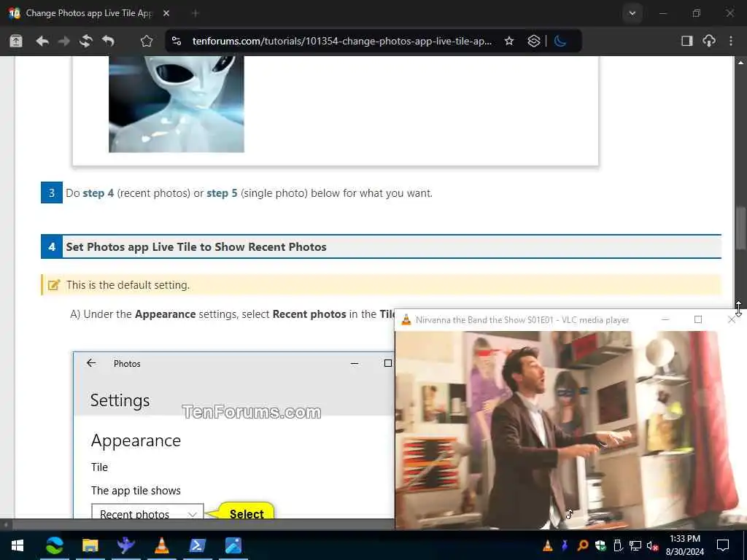Screen dimensions: 747x560
Task: Open PowerShell from the taskbar
Action: pos(198,545)
